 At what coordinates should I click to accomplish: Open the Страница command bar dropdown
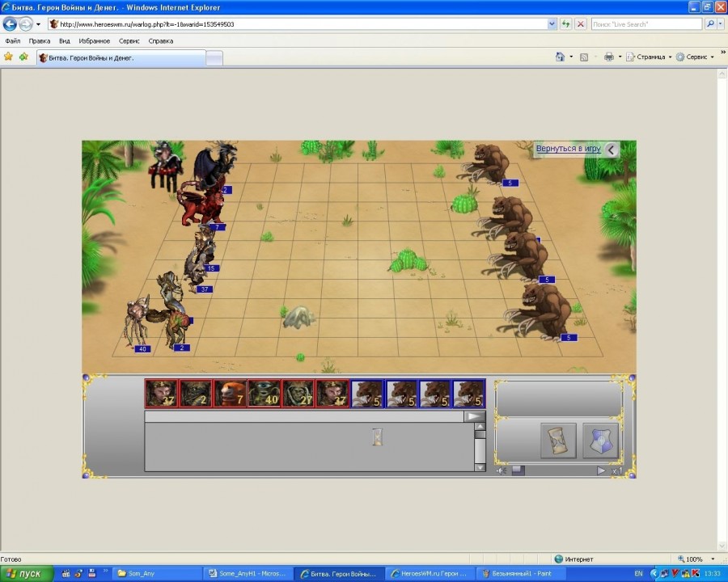tap(649, 57)
